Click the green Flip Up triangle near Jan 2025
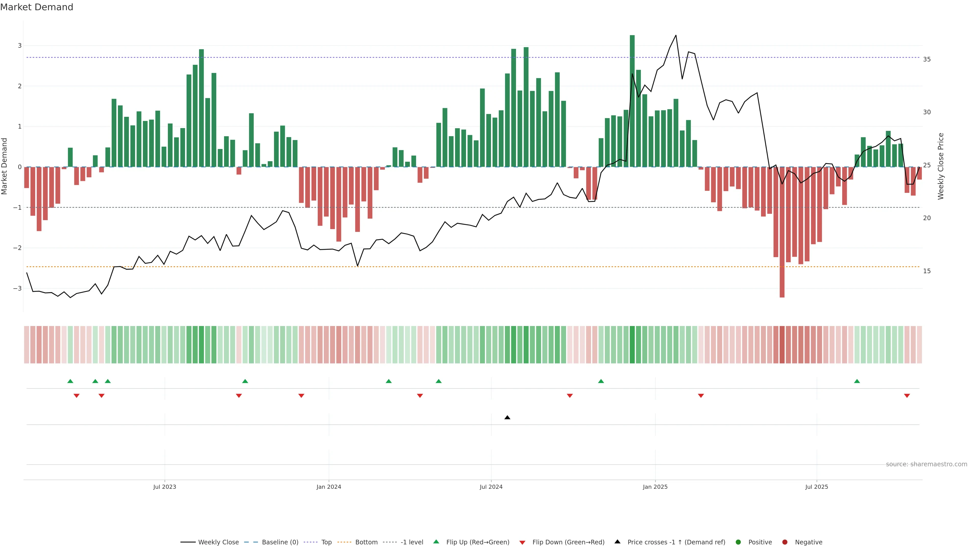 (x=601, y=381)
